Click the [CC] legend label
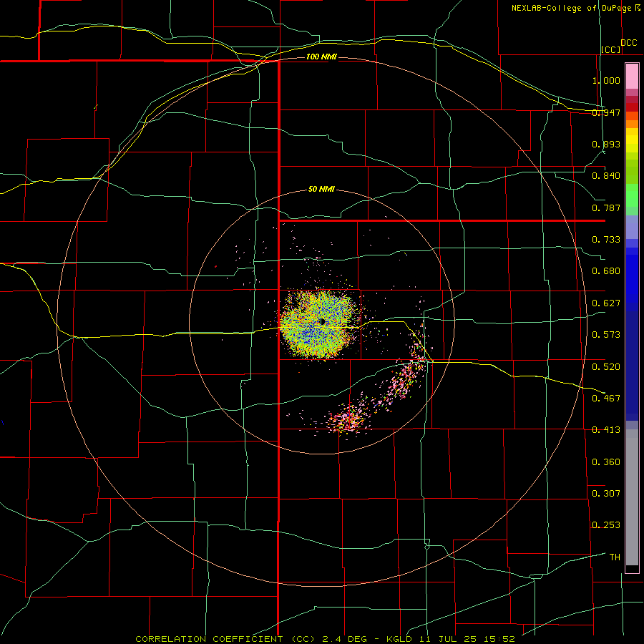 611,49
